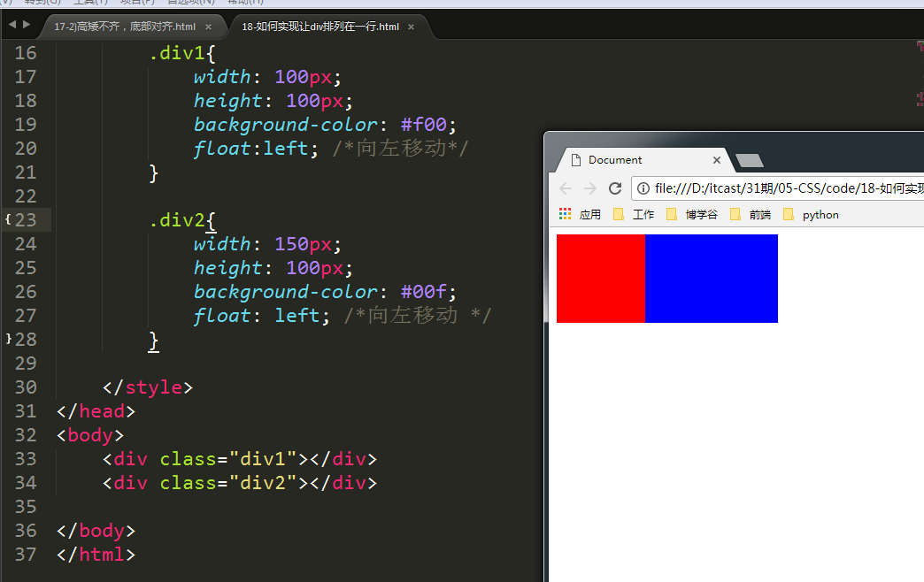The width and height of the screenshot is (924, 582).
Task: Click the closing </head> tag
Action: pos(96,411)
